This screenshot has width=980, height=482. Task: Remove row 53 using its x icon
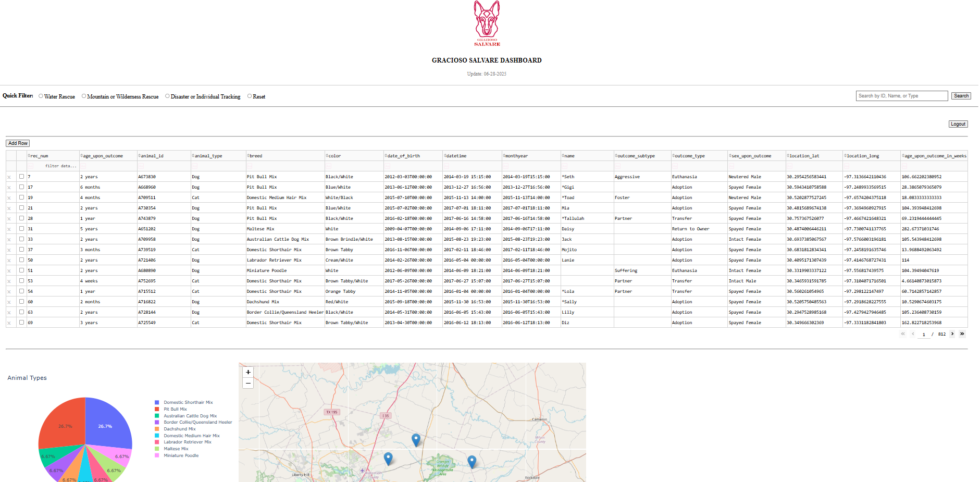tap(9, 281)
